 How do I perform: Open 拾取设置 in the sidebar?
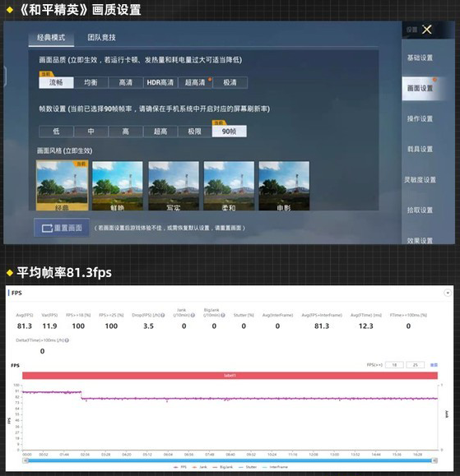pyautogui.click(x=420, y=210)
